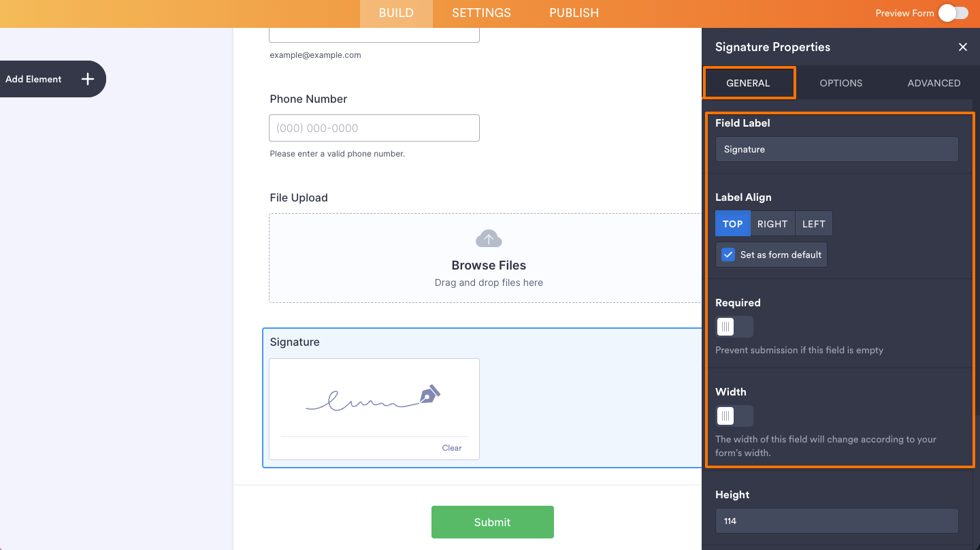Select the Signature field label on form

click(295, 342)
